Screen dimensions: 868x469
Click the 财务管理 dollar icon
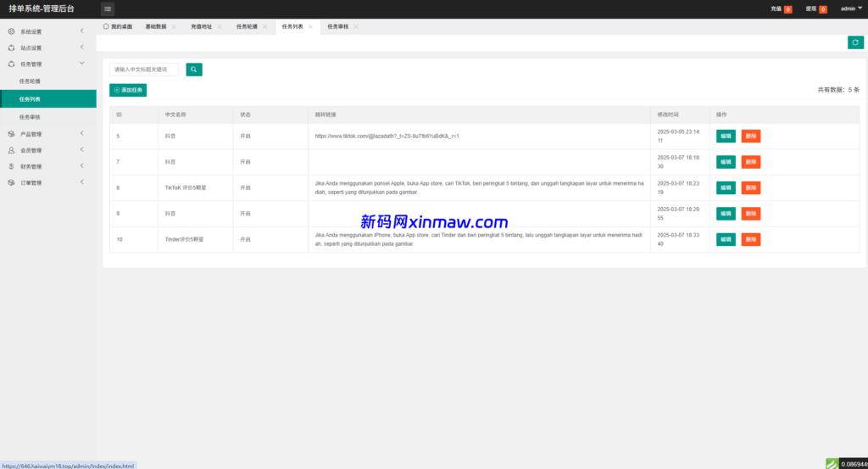(x=11, y=166)
